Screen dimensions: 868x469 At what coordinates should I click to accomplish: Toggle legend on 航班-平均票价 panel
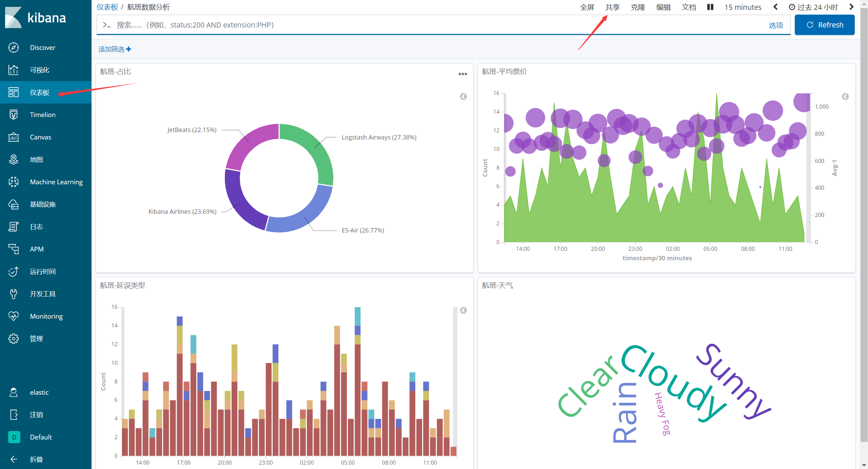(x=845, y=97)
